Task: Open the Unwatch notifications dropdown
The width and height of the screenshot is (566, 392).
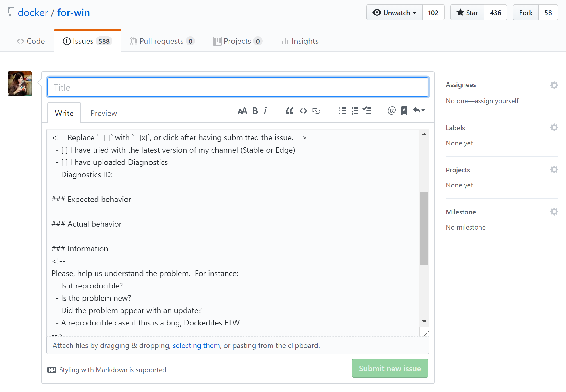Action: tap(394, 13)
